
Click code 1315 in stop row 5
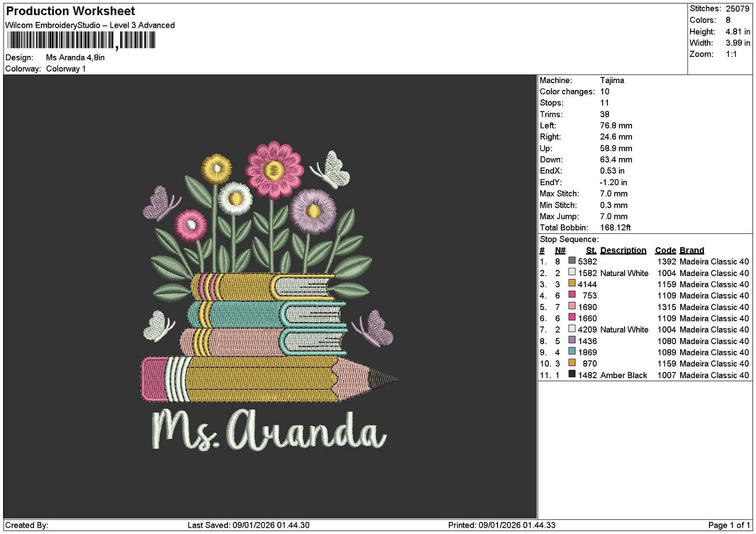pyautogui.click(x=667, y=307)
